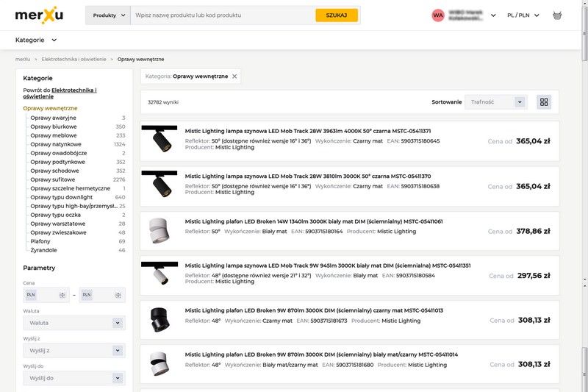
Task: Select Oprawy wewnętrzne category in sidebar
Action: pos(50,108)
